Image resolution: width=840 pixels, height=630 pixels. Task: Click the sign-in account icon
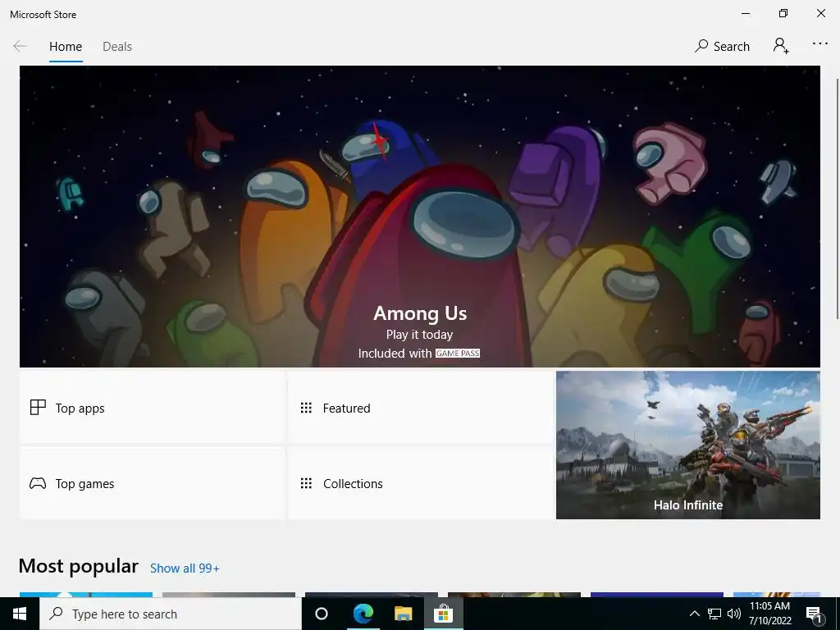click(x=781, y=46)
